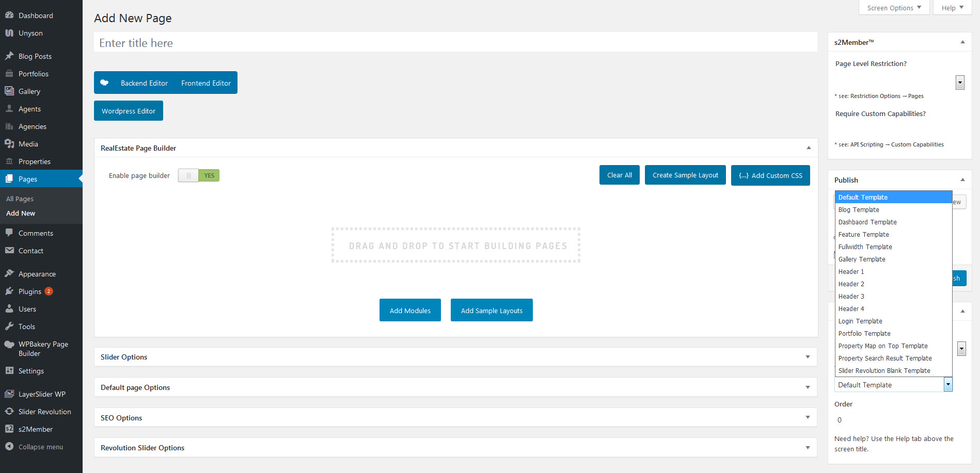Switch to the Frontend Editor tab
The image size is (980, 473).
tap(206, 83)
